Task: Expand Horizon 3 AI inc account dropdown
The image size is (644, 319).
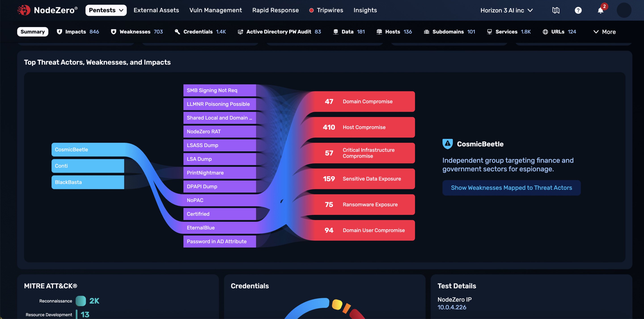Action: coord(506,10)
